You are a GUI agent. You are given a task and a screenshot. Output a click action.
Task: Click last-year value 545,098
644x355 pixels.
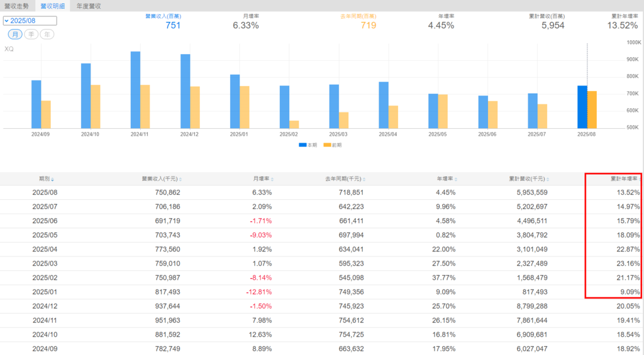[x=351, y=278]
